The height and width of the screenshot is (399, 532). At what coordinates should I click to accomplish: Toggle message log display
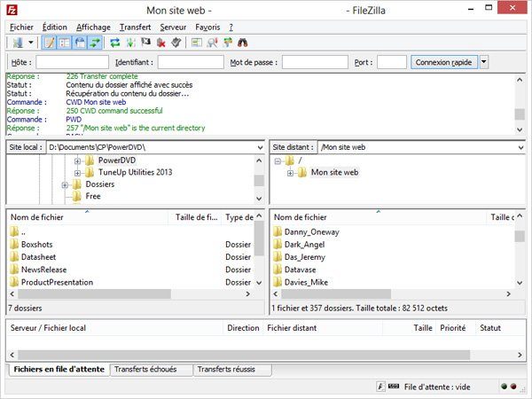[x=49, y=43]
